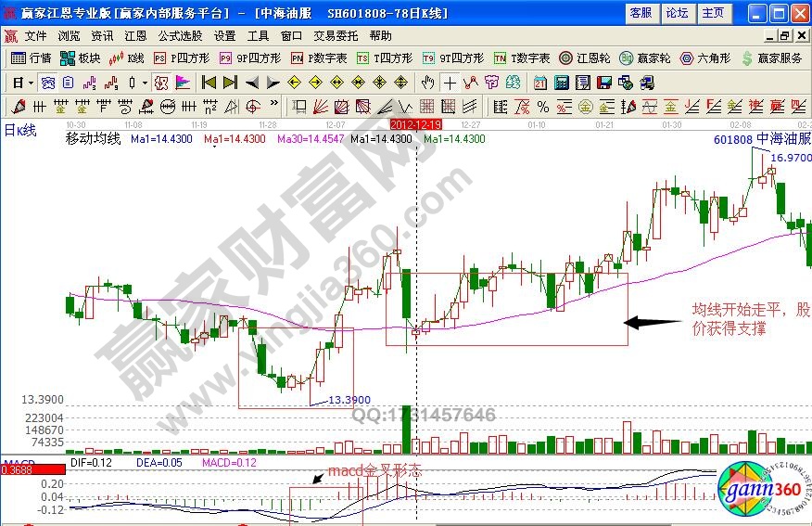Open the 公式选股 menu
Viewport: 812px width, 526px height.
[179, 35]
